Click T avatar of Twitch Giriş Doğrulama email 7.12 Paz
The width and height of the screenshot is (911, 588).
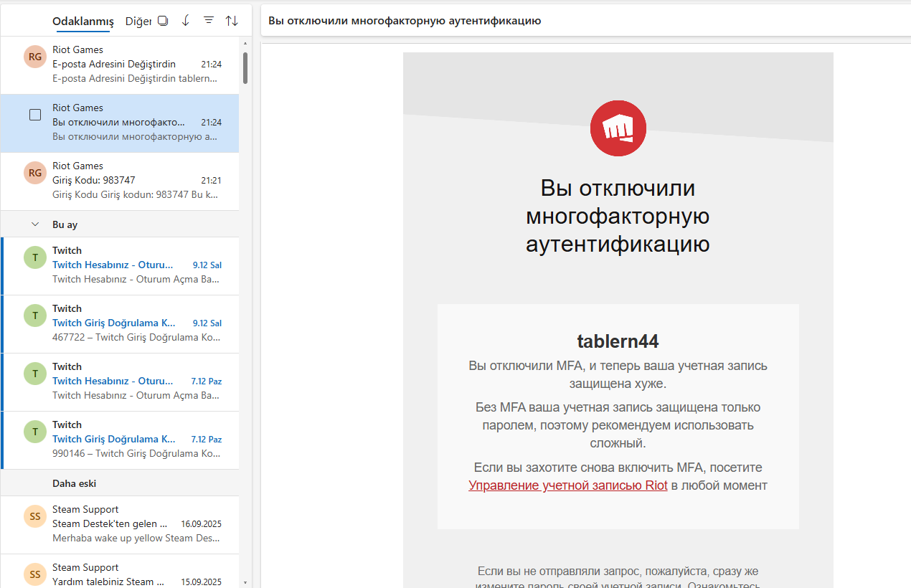34,432
